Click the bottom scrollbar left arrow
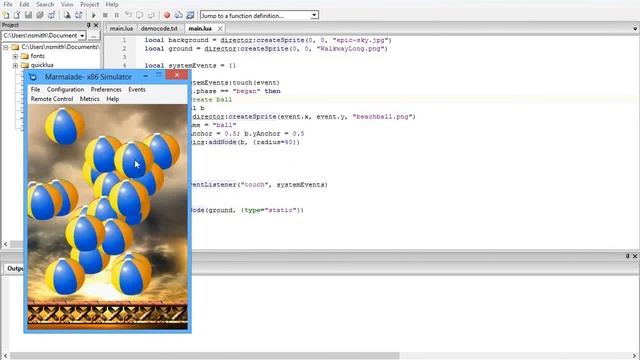Image resolution: width=640 pixels, height=360 pixels. pos(5,356)
